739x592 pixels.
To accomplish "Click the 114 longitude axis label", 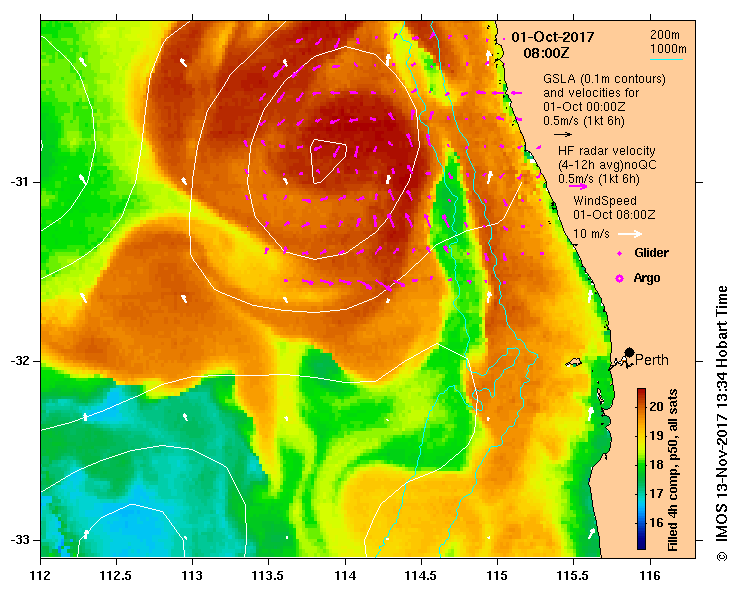I will click(345, 576).
